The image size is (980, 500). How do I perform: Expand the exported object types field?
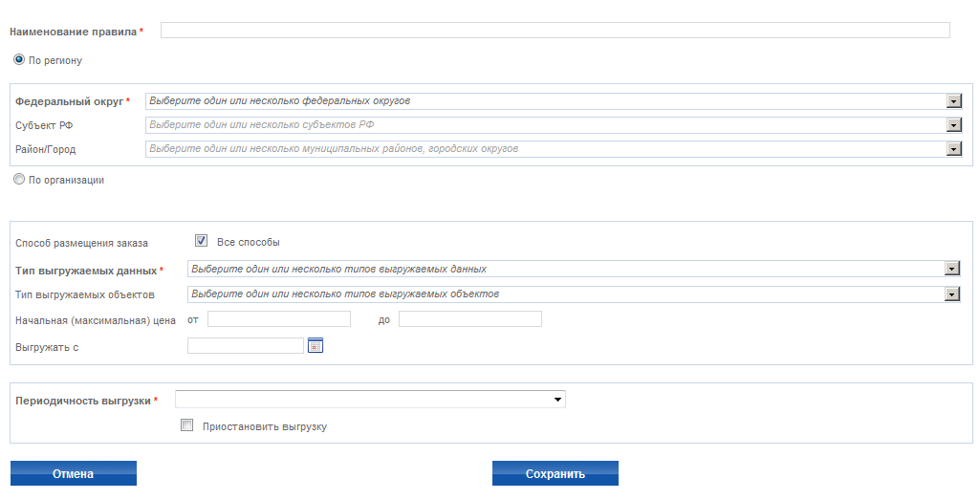coord(574,293)
